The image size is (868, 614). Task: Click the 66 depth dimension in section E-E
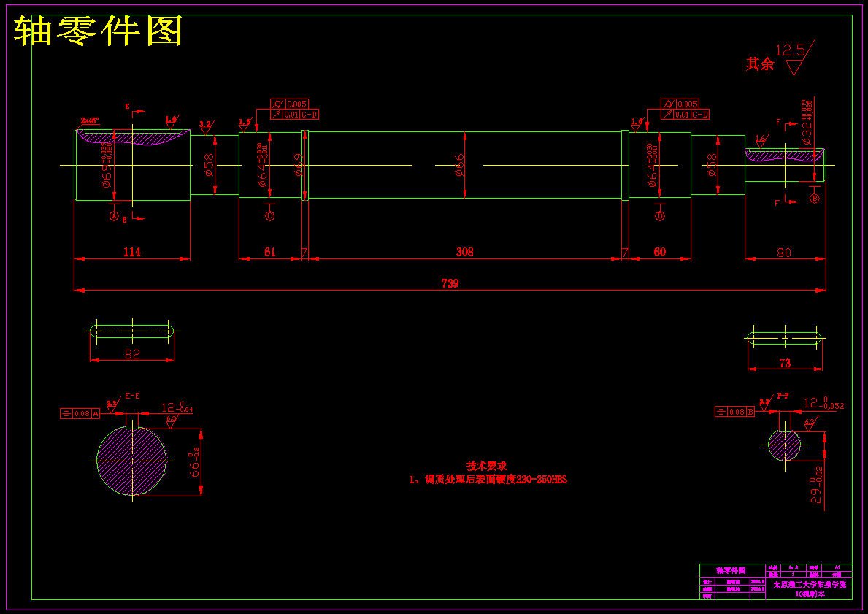[195, 461]
